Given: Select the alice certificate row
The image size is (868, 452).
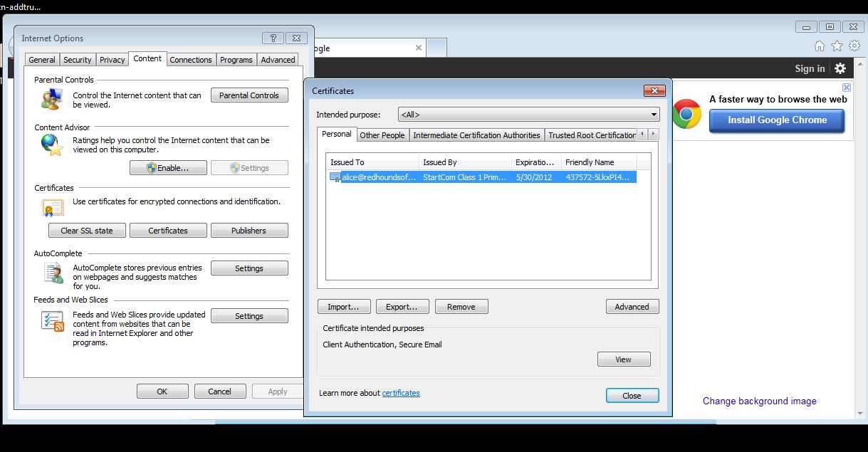Looking at the screenshot, I should tap(481, 177).
